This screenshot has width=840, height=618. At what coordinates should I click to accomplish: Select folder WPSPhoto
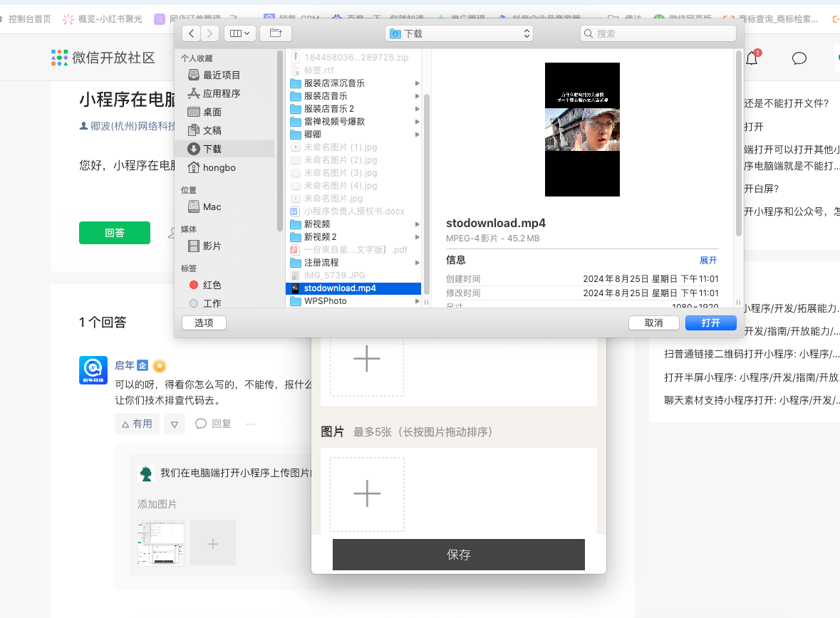point(353,301)
